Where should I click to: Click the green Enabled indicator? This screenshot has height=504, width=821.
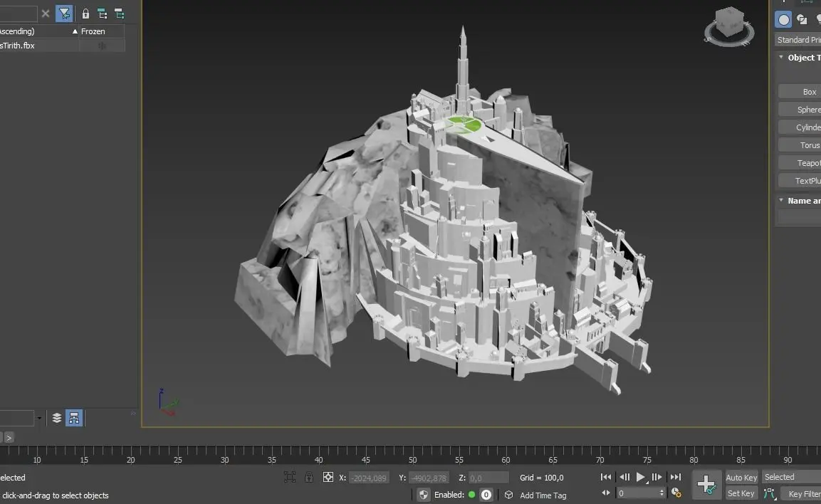(x=472, y=495)
